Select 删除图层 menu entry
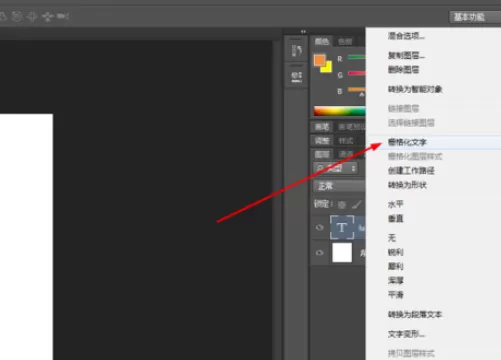 click(x=403, y=70)
